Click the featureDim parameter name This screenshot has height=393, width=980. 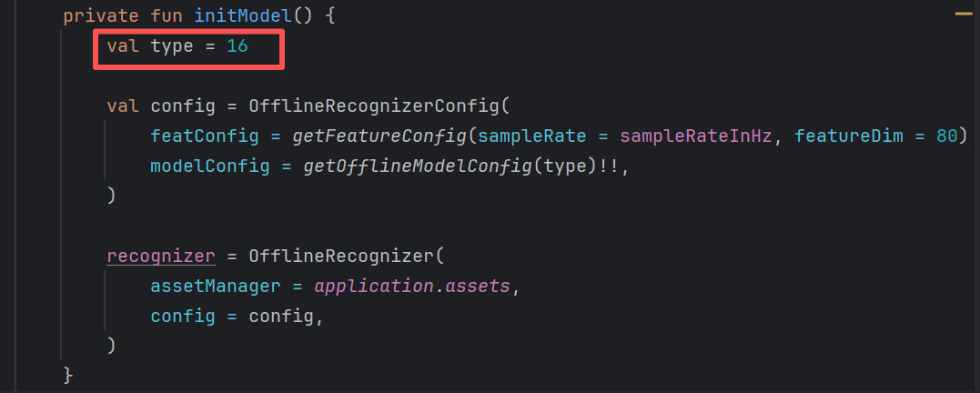849,136
